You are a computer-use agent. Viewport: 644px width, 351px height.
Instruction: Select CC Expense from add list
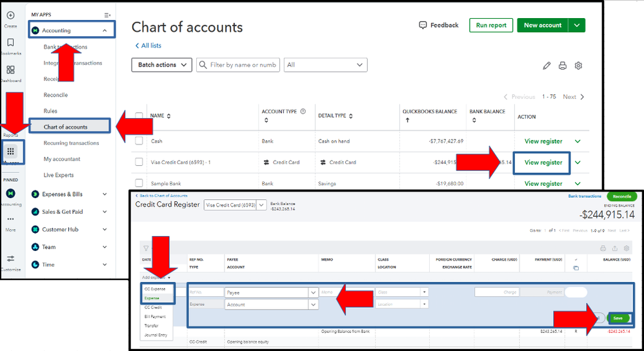tap(155, 289)
